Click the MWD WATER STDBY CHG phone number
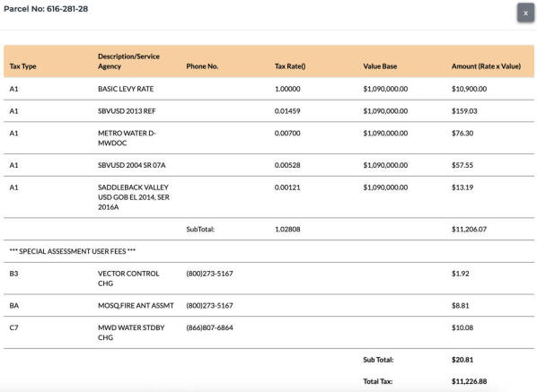The image size is (537, 392). click(x=209, y=327)
